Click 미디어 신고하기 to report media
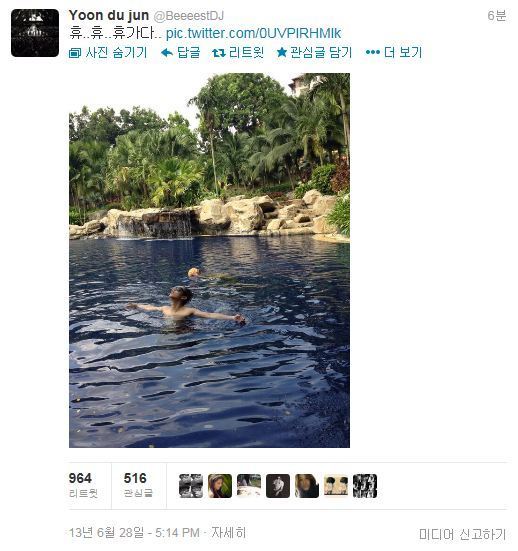The height and width of the screenshot is (551, 518). coord(462,534)
